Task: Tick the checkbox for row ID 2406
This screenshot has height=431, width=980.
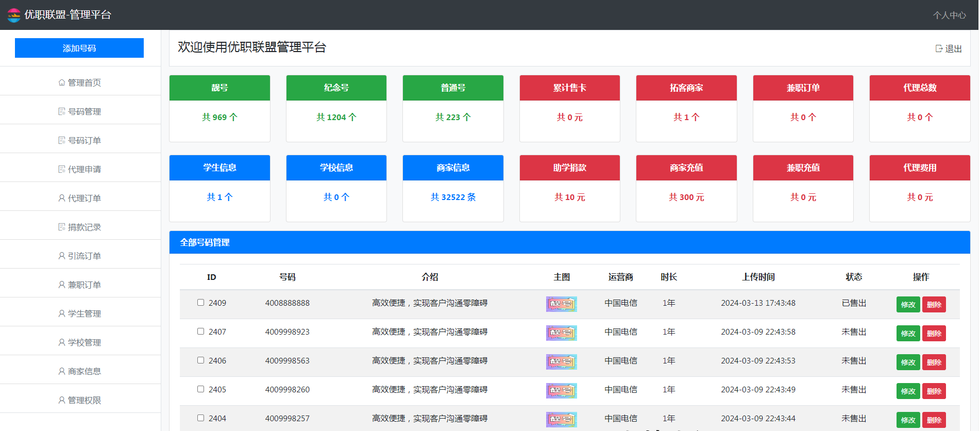Action: [x=200, y=360]
